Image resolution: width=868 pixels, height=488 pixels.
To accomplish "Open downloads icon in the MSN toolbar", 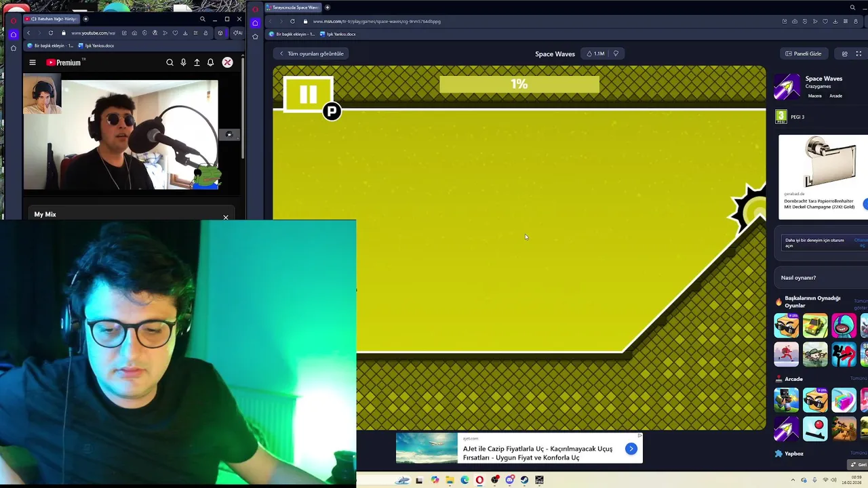I will [835, 21].
